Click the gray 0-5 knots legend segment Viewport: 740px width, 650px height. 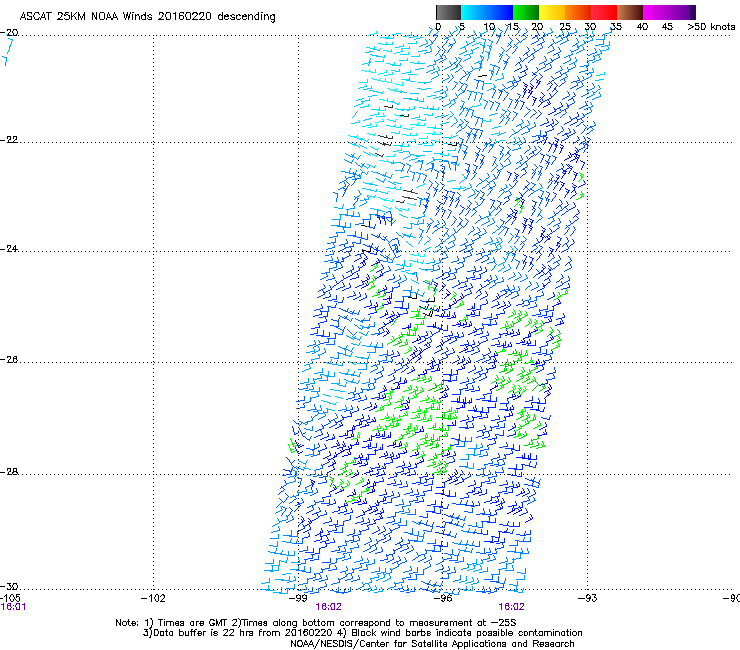click(x=448, y=12)
